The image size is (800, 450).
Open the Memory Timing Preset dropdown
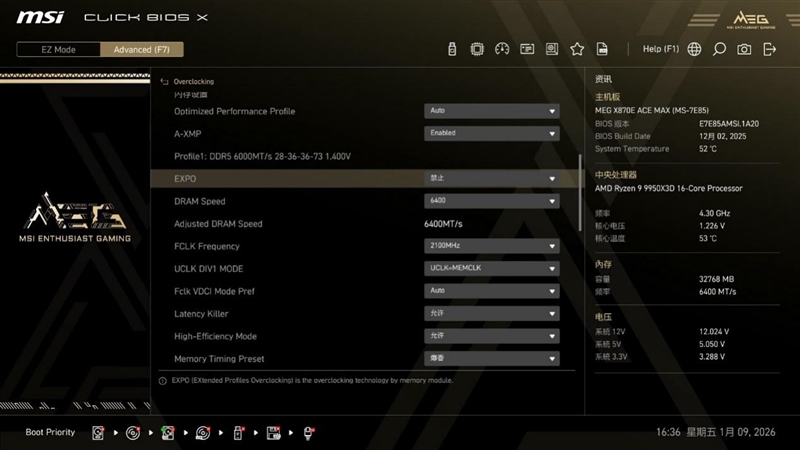491,358
